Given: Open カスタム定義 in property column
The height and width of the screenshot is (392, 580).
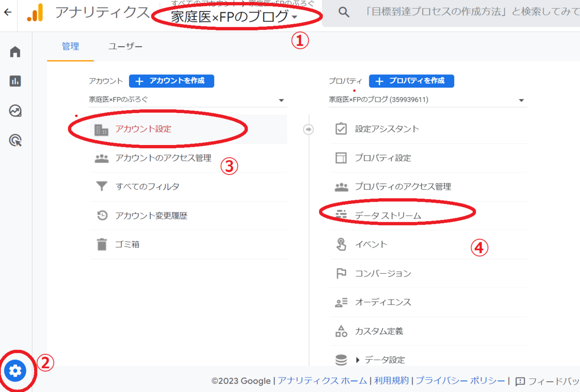Looking at the screenshot, I should tap(428, 331).
